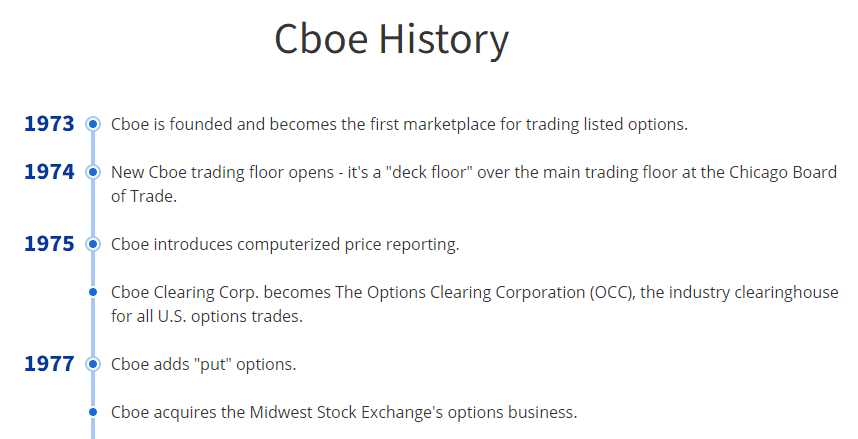Select the 'of Trade.' line of text

(144, 197)
